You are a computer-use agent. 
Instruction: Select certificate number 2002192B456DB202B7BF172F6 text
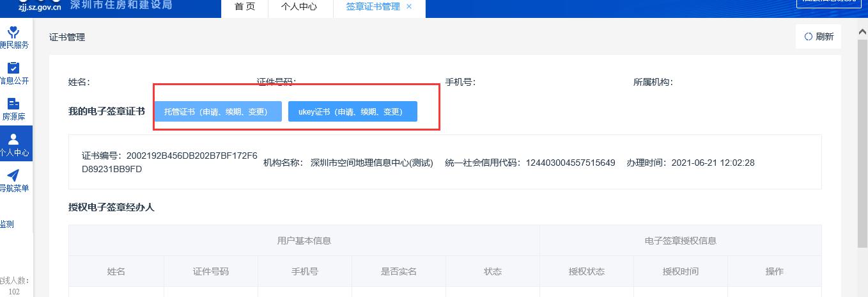pyautogui.click(x=192, y=156)
